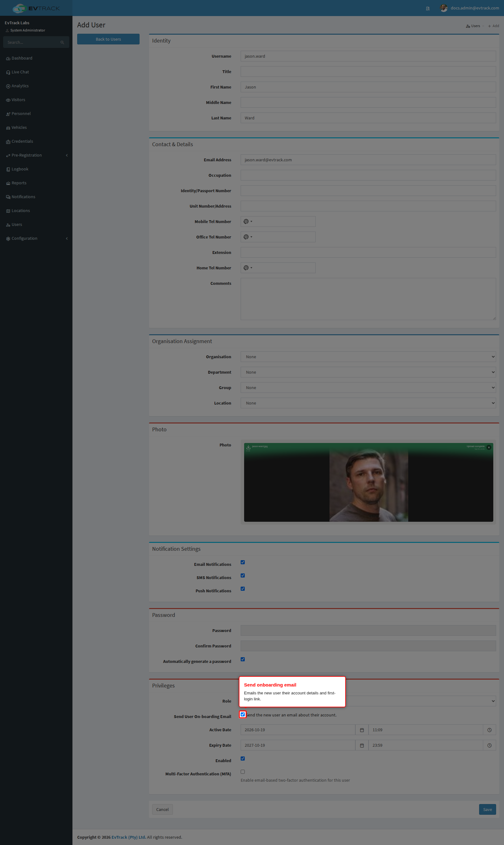The height and width of the screenshot is (845, 504).
Task: Click the Title input field
Action: (368, 72)
